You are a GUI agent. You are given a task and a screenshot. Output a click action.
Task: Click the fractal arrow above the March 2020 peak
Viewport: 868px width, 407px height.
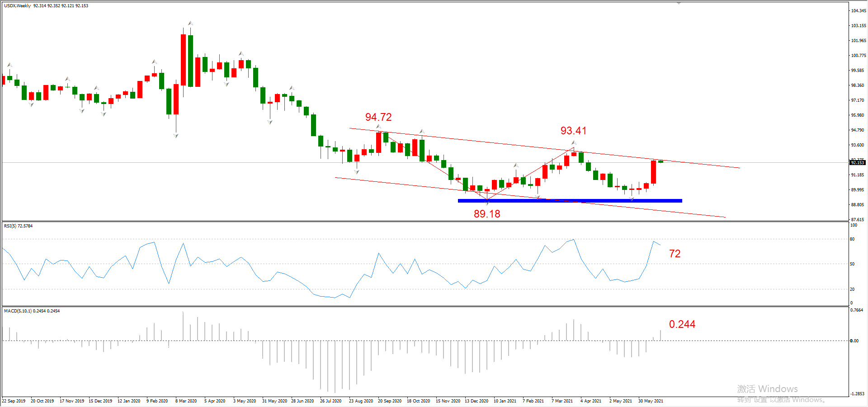[190, 23]
